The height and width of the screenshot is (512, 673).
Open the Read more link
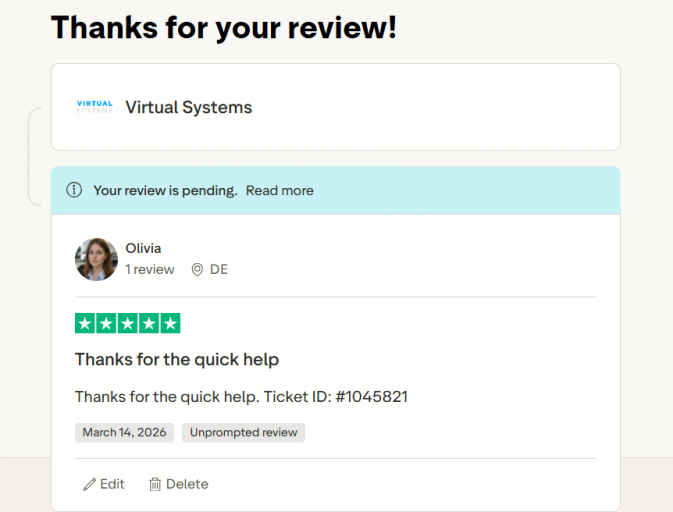(279, 190)
